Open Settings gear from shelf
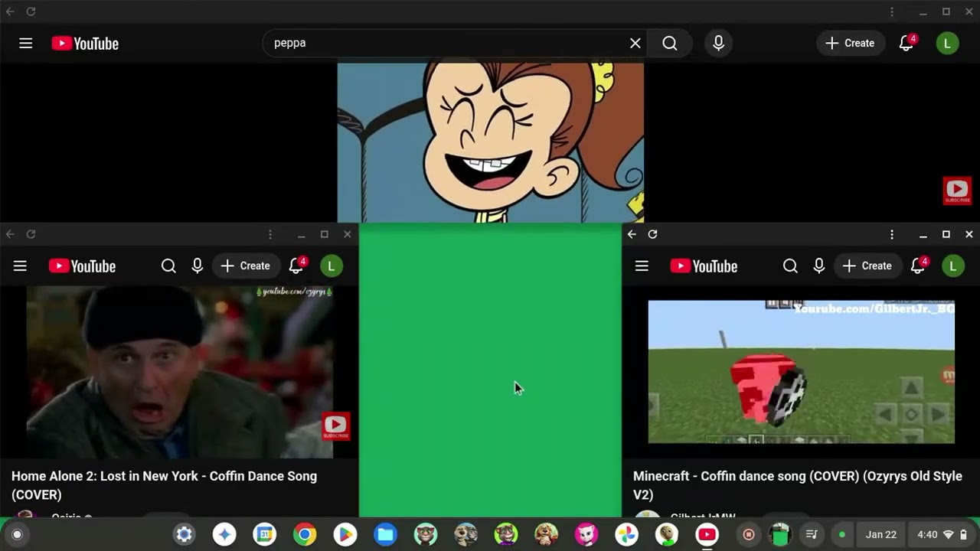Screen dimensions: 980x551 pyautogui.click(x=185, y=535)
